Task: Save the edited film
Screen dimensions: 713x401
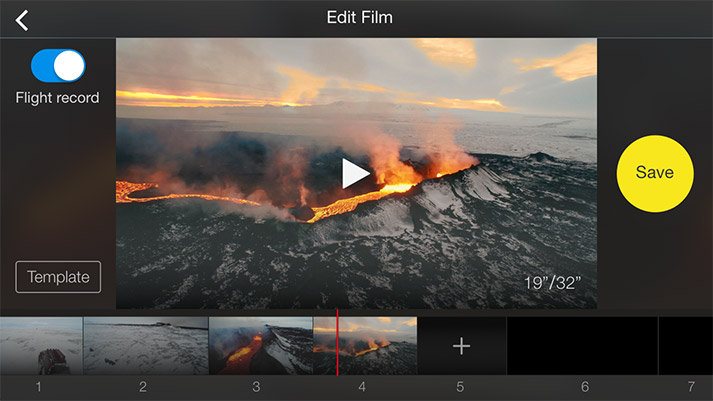Action: (655, 173)
